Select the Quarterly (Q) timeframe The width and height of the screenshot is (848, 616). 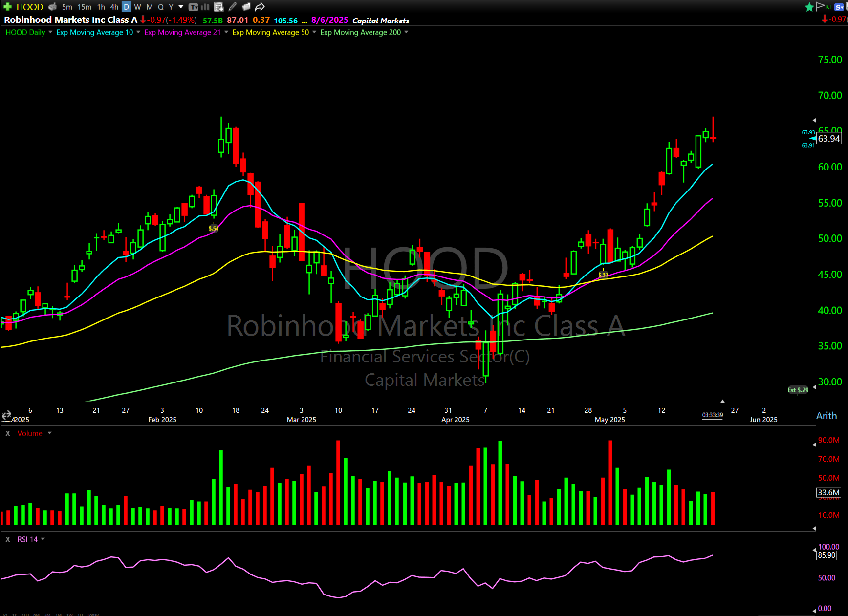tap(161, 7)
